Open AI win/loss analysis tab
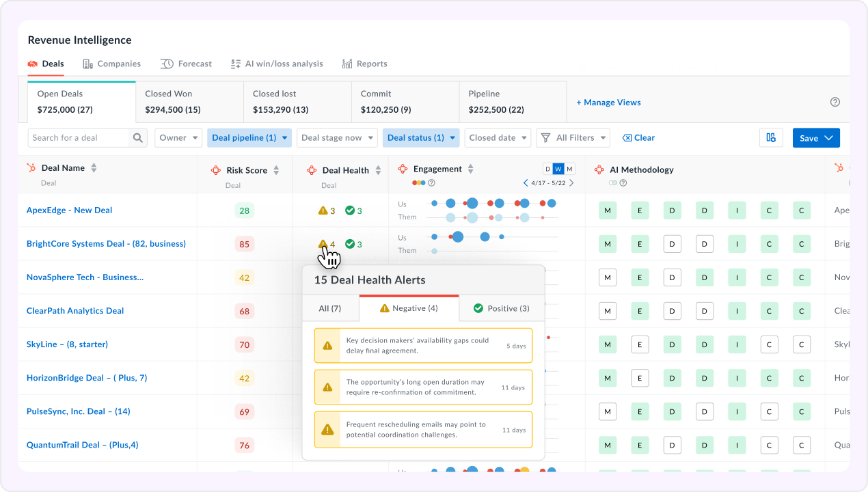 (x=276, y=64)
